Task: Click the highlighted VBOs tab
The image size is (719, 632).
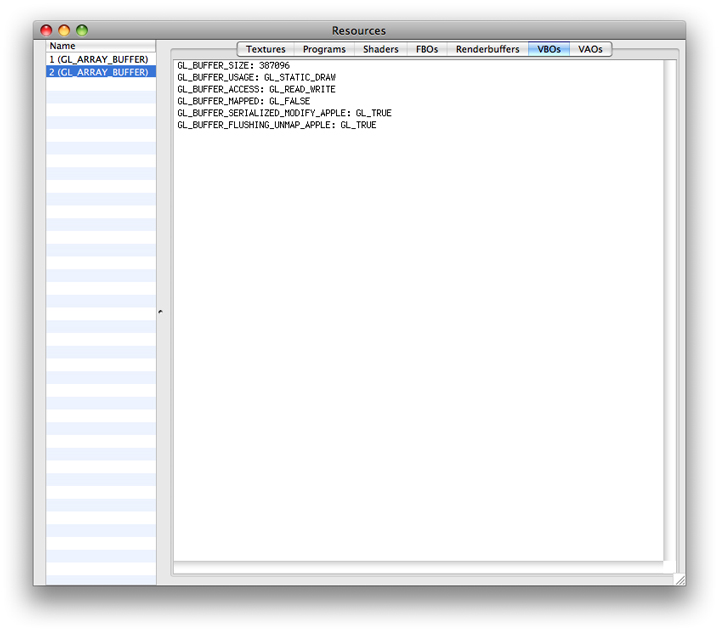Action: click(x=549, y=49)
